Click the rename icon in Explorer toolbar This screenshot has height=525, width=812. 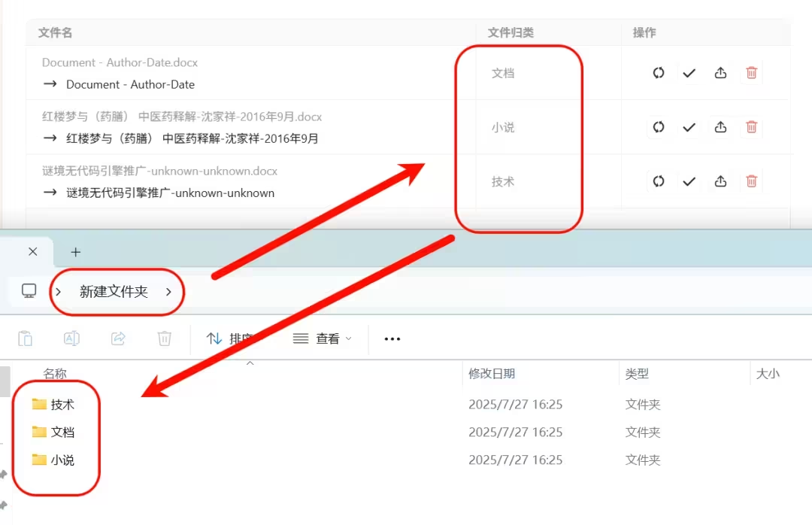pos(71,338)
